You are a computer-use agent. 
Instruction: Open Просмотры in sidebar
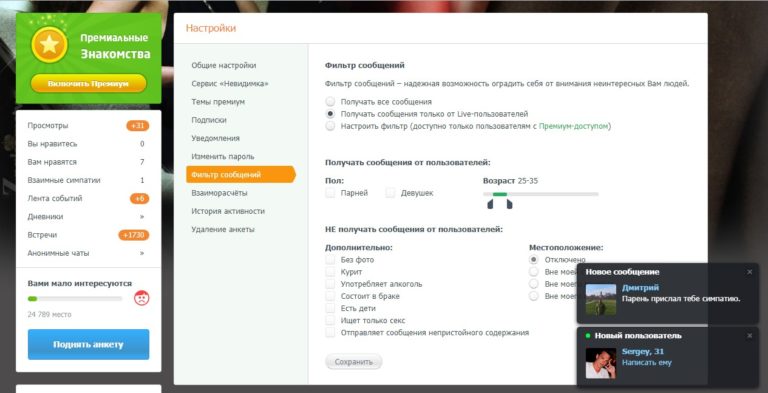[x=48, y=125]
